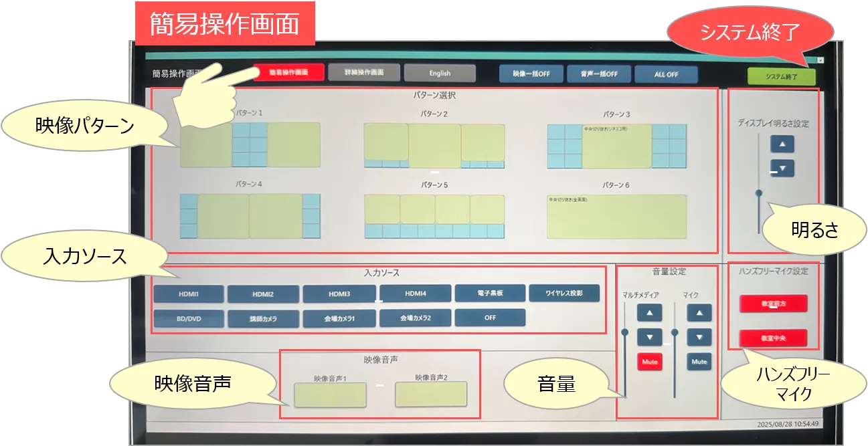Select the 映像音声1 audio box
The image size is (868, 446).
[x=330, y=396]
